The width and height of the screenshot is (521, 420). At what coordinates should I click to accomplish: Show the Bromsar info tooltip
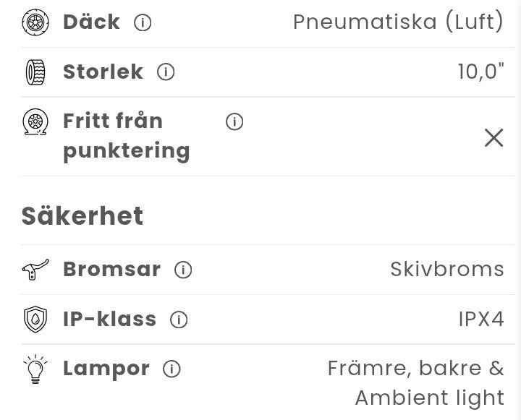click(x=183, y=270)
